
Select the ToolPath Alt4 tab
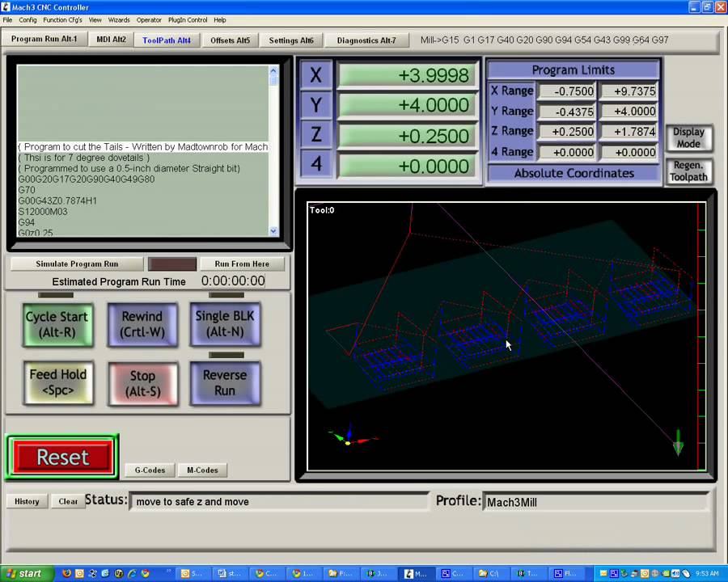(167, 40)
